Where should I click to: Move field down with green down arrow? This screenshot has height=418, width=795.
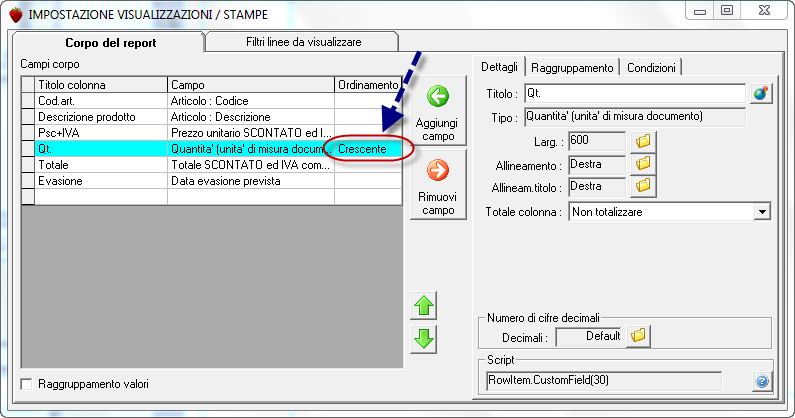click(424, 340)
